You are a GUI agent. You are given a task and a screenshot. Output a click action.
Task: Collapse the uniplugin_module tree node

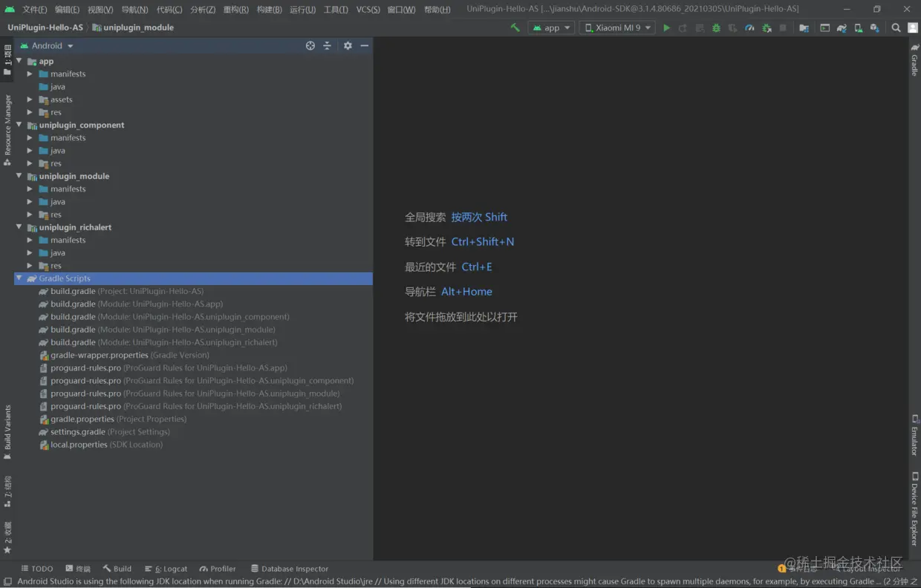click(x=19, y=176)
